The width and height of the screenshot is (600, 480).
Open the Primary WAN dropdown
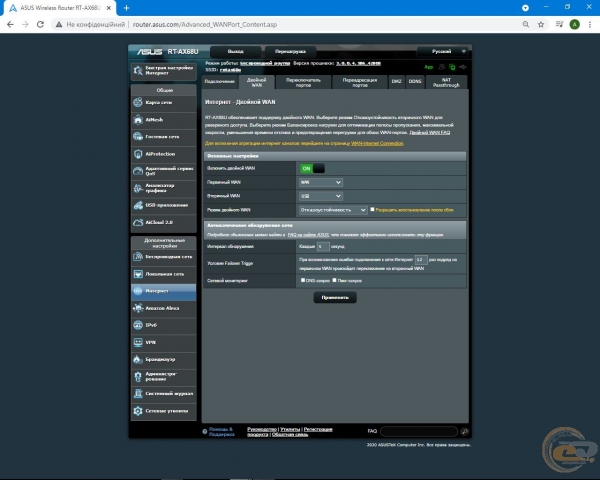[x=321, y=182]
